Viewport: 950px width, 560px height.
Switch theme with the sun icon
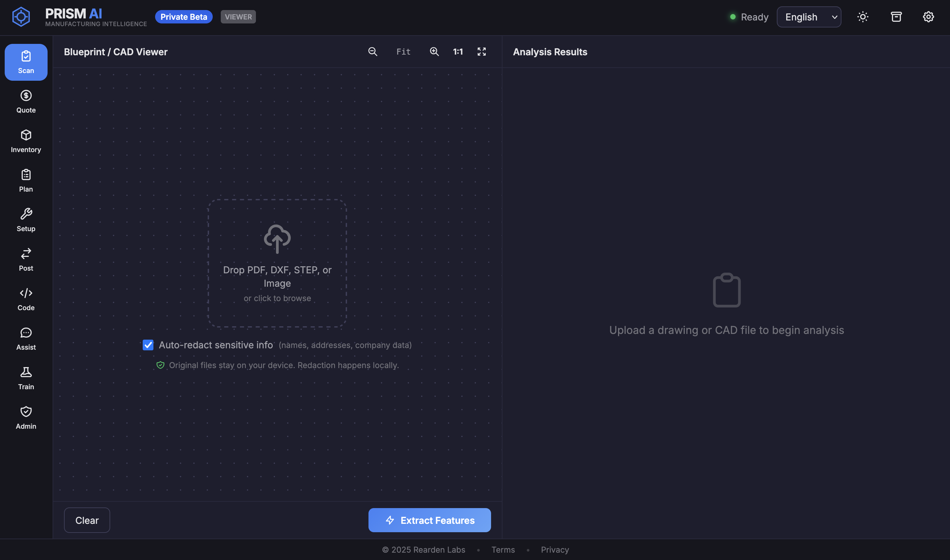863,17
